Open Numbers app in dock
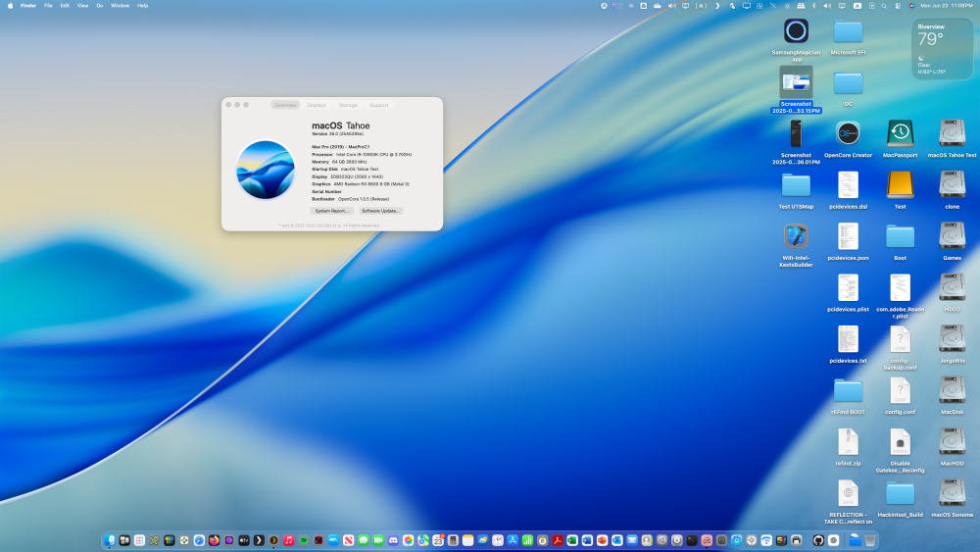980x552 pixels. 527,540
